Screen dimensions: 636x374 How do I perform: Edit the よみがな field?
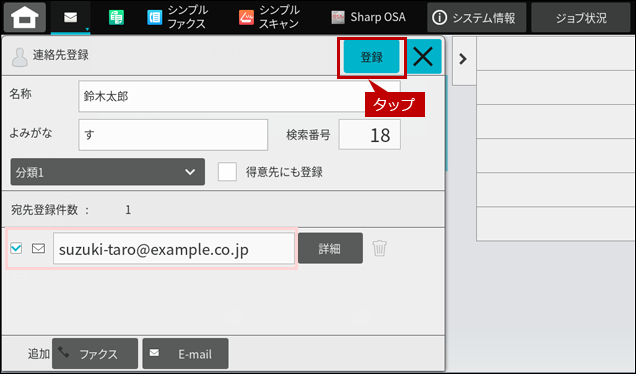173,135
